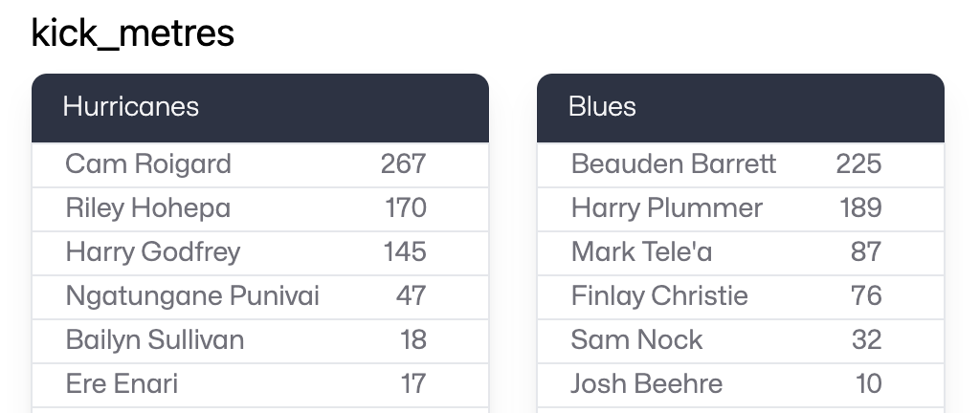Click Harry Plummer's 189 value
Image resolution: width=980 pixels, height=413 pixels.
coord(860,208)
